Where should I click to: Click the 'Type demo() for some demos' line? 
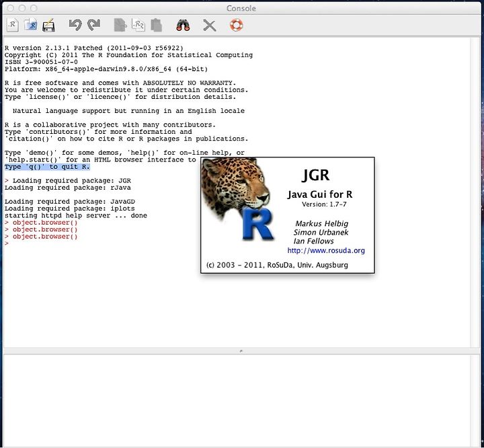pos(124,153)
